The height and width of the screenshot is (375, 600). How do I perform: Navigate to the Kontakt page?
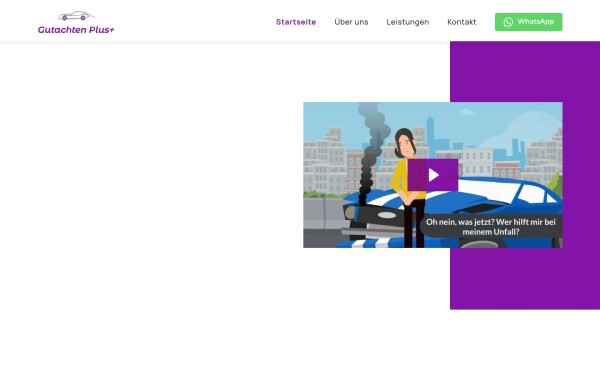pos(461,22)
